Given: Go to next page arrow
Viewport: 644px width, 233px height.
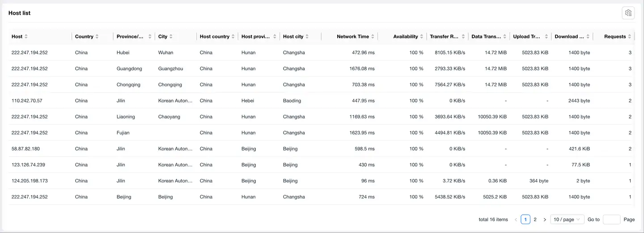Looking at the screenshot, I should tap(544, 220).
